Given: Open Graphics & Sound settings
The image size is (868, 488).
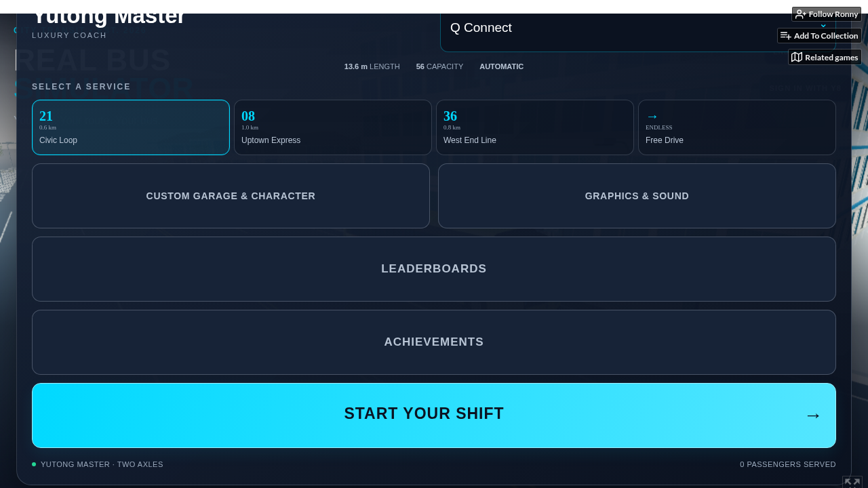Looking at the screenshot, I should tap(637, 196).
